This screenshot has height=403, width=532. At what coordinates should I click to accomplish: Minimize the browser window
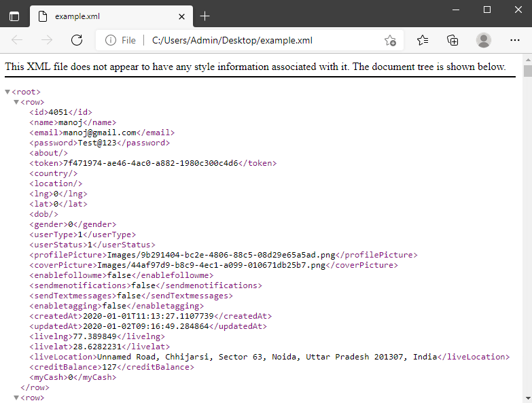pyautogui.click(x=456, y=10)
